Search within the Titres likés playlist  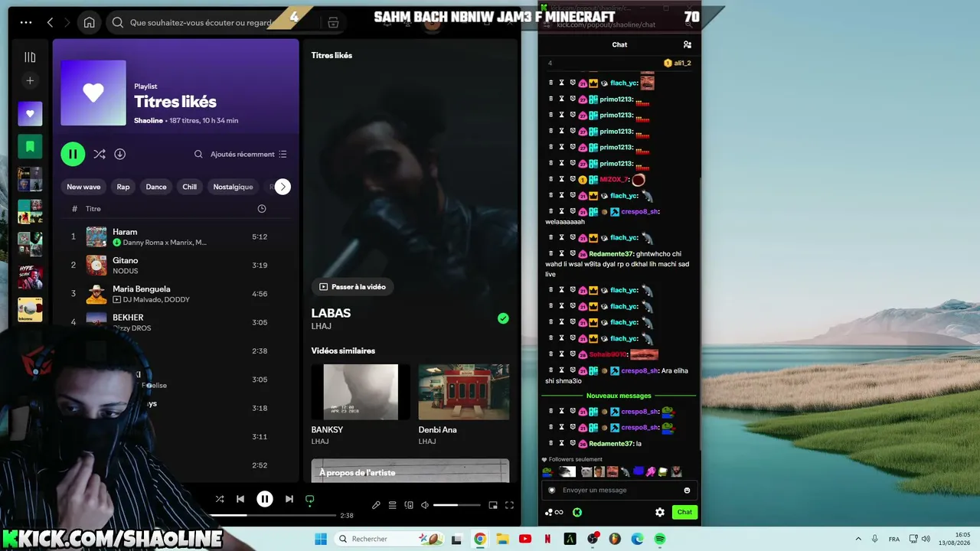(x=198, y=154)
